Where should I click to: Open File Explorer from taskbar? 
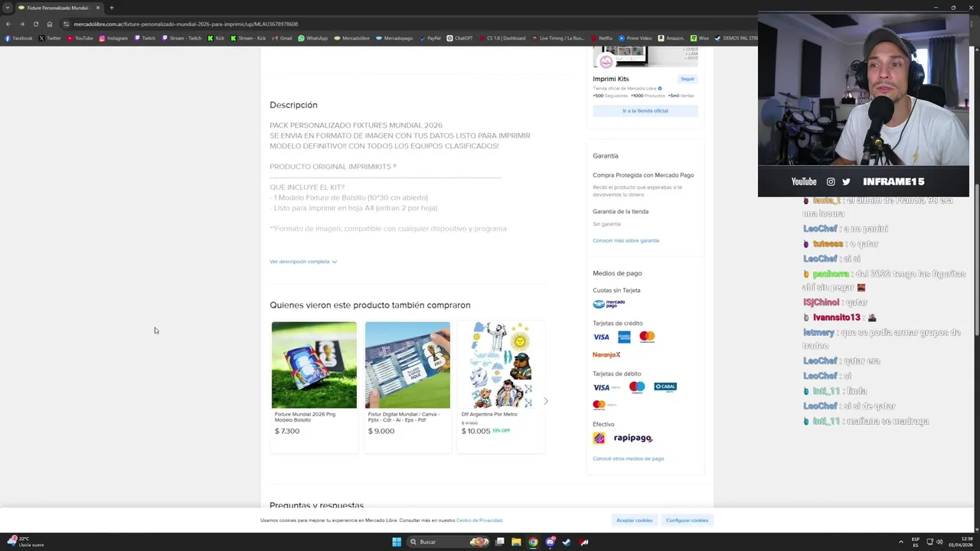pos(516,542)
